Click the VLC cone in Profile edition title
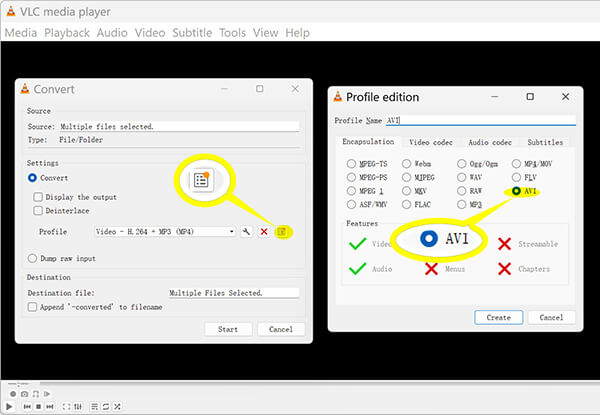 tap(338, 96)
